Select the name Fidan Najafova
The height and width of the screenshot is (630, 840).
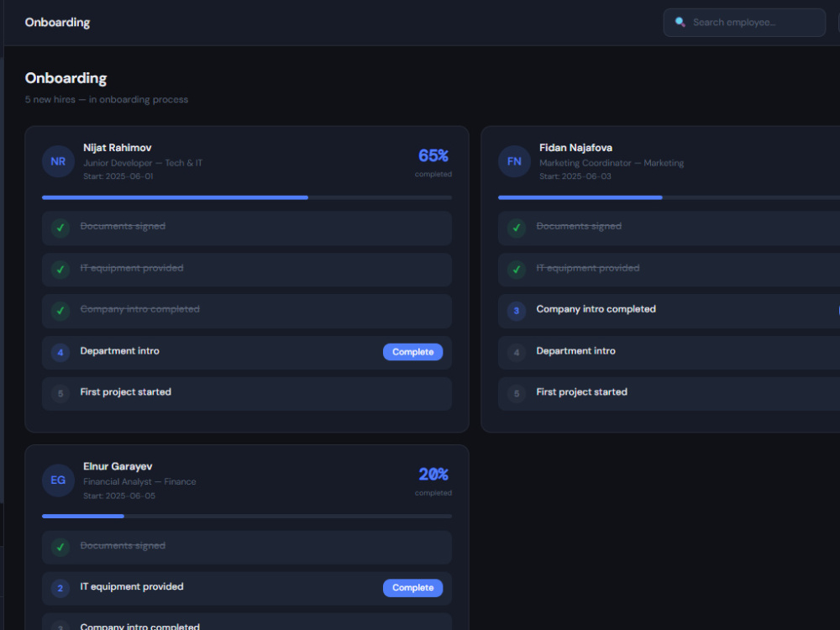[576, 148]
